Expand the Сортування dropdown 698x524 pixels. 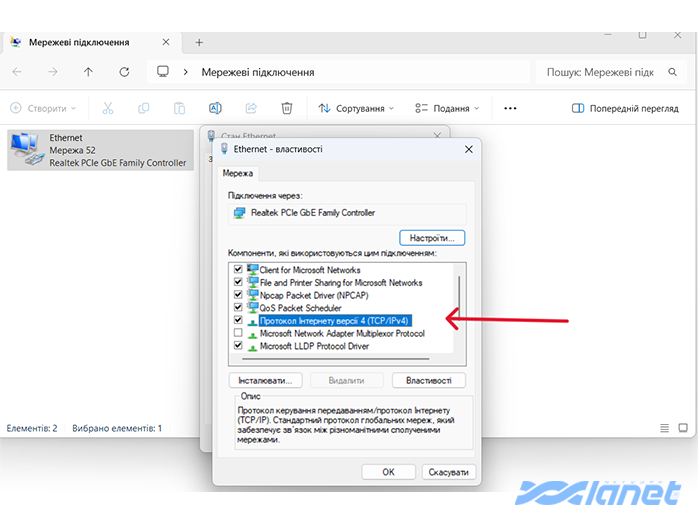click(x=355, y=108)
